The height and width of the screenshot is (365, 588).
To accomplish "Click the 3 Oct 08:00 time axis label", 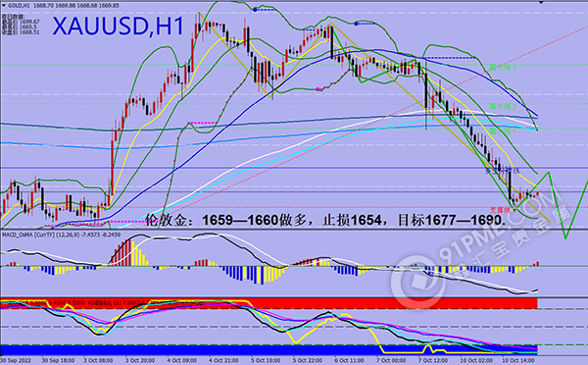I will coord(98,360).
